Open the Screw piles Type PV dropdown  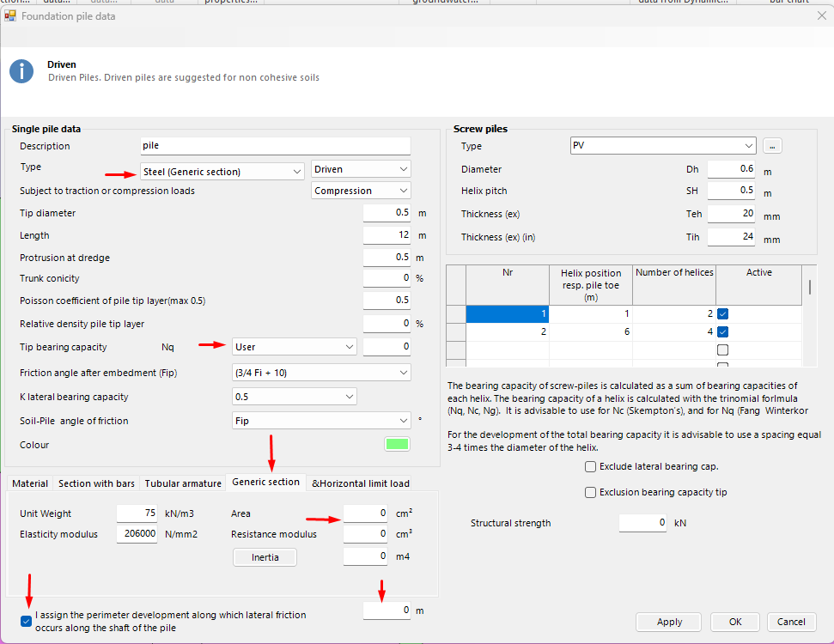[x=663, y=145]
